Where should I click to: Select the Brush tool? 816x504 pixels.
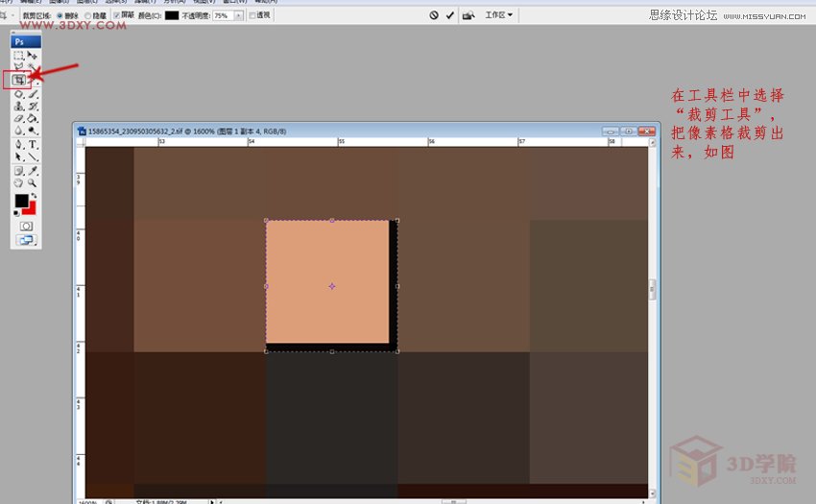[x=33, y=94]
